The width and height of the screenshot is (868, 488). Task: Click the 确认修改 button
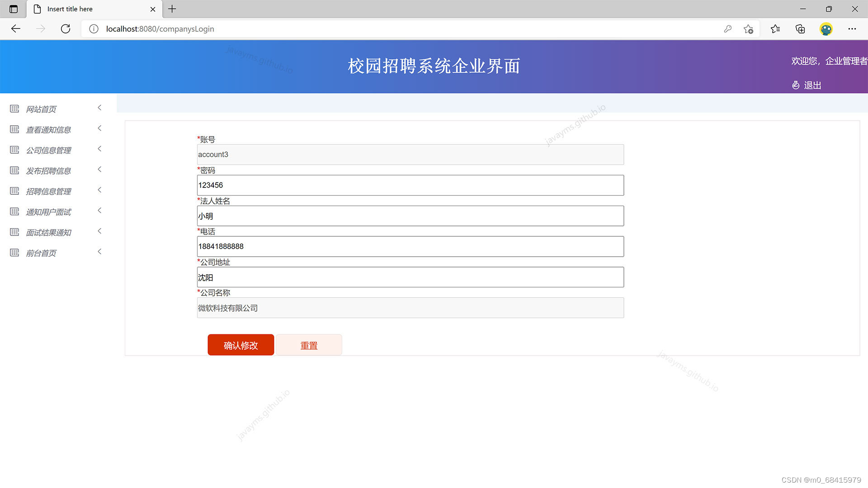241,345
